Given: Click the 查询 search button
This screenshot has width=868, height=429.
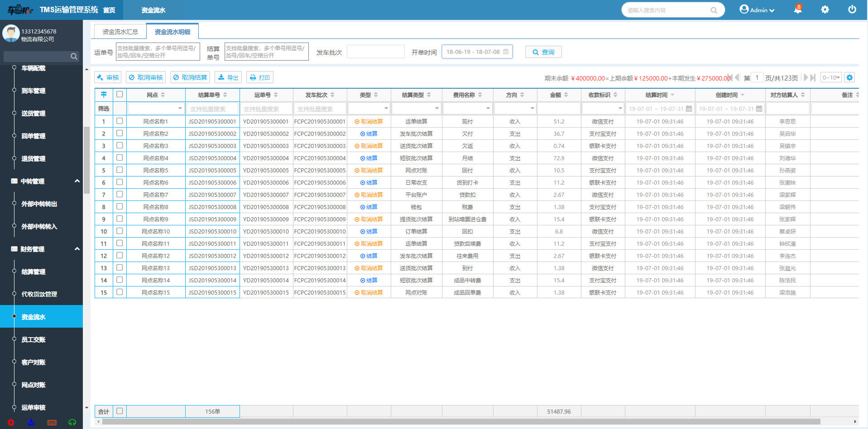Looking at the screenshot, I should [543, 52].
